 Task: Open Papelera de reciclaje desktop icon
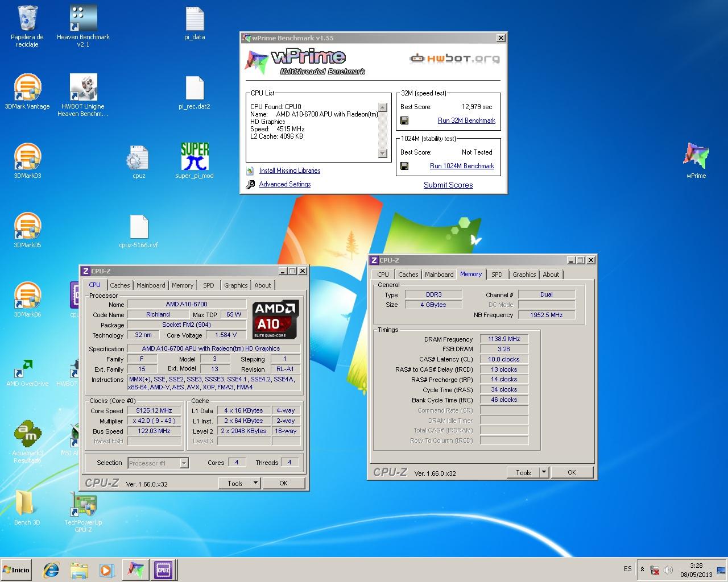pyautogui.click(x=27, y=26)
